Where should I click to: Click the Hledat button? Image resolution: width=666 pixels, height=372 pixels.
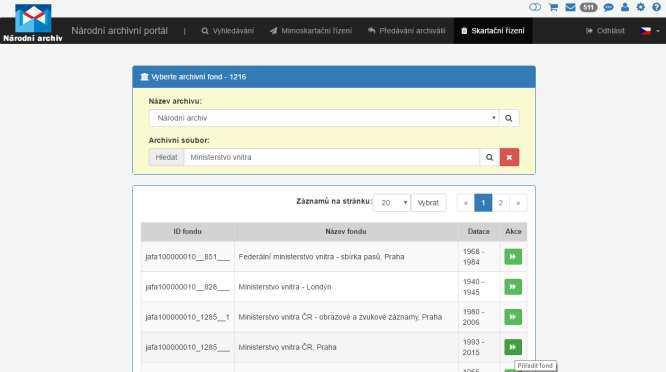tap(166, 157)
